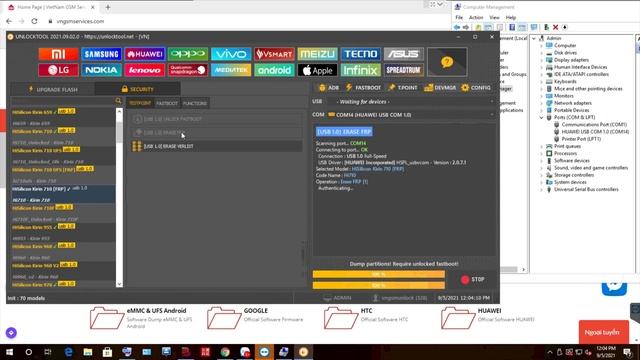Select the Spreadtrum brand logo
Image resolution: width=640 pixels, height=360 pixels.
tap(403, 70)
